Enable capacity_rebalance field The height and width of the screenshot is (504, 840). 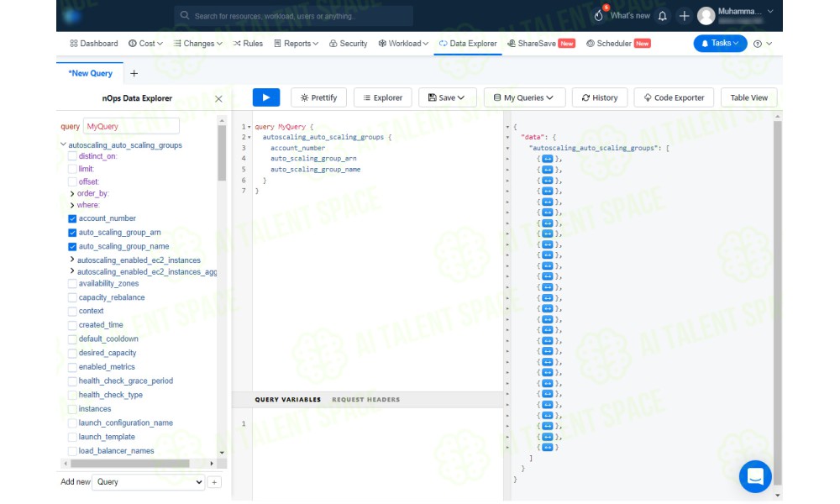point(72,297)
